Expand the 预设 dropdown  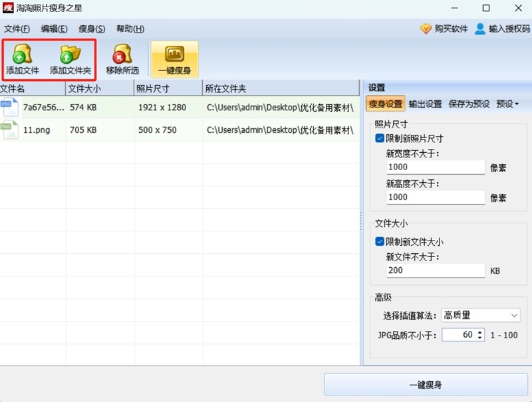[x=507, y=104]
